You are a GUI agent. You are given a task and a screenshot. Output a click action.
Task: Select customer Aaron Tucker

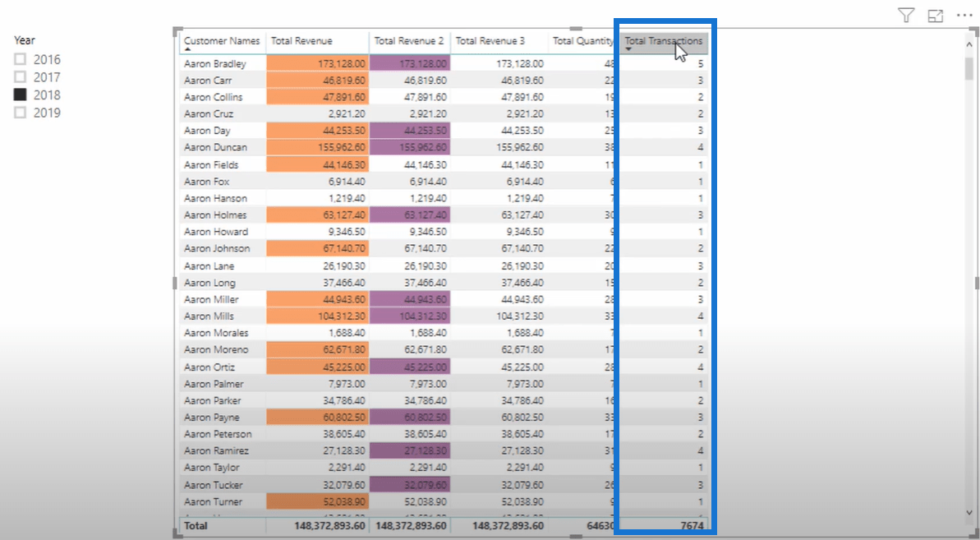tap(213, 485)
